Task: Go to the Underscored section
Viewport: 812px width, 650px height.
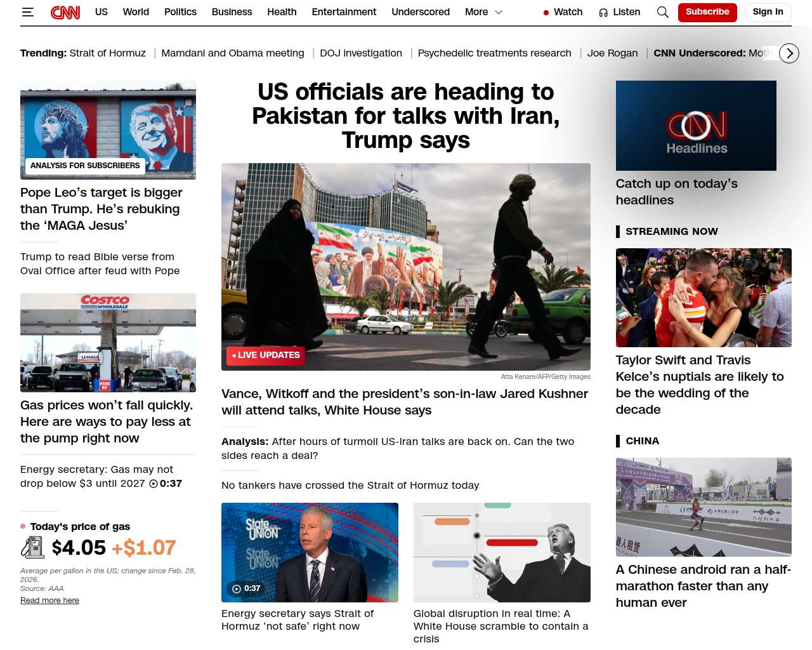Action: click(420, 12)
